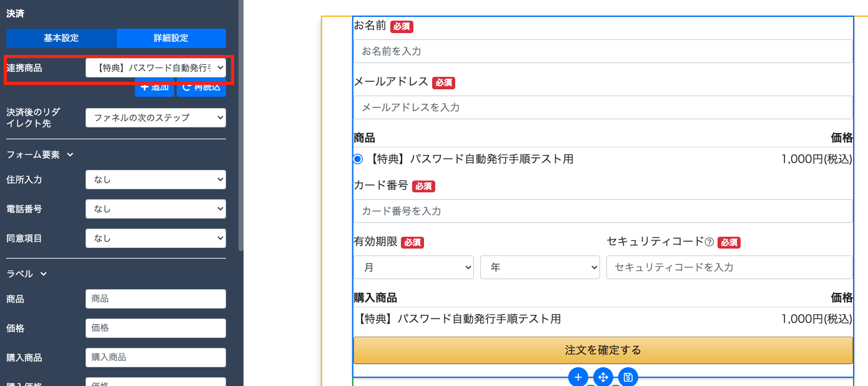Open the 住所入力 dropdown
868x386 pixels.
point(155,179)
